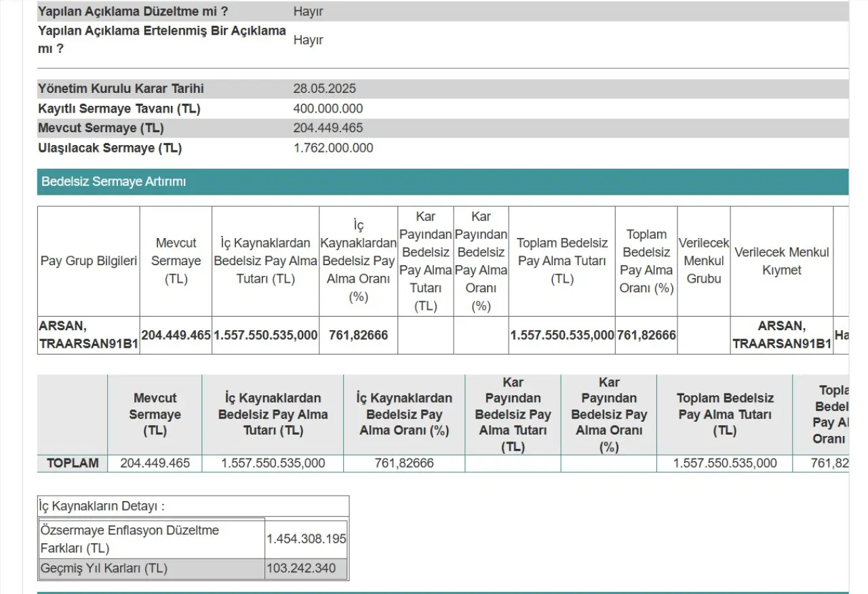The width and height of the screenshot is (868, 594).
Task: Click the Verilecek Menkul Grubu column header
Action: [703, 261]
